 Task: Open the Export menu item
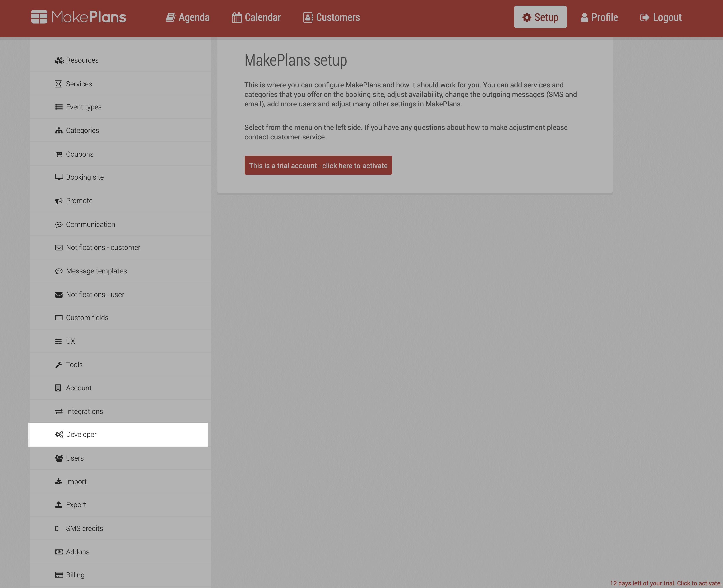click(120, 505)
